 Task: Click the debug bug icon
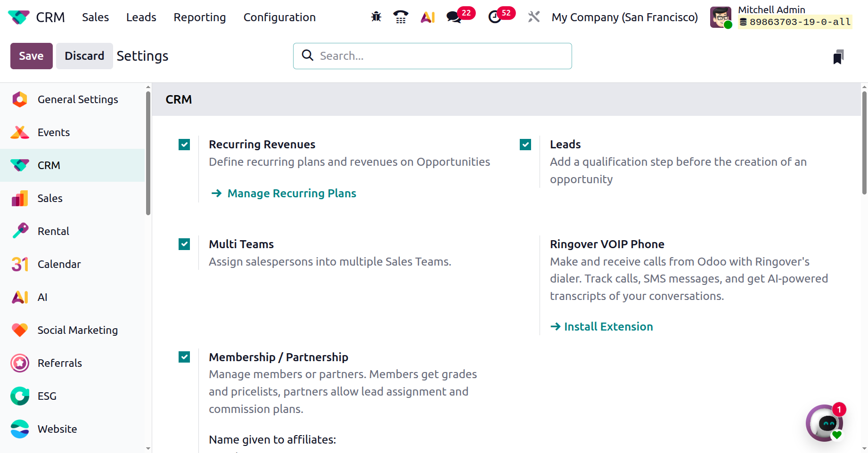(376, 17)
